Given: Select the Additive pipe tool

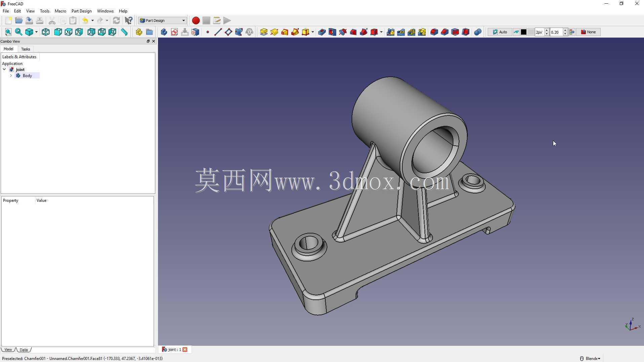Looking at the screenshot, I should point(295,32).
